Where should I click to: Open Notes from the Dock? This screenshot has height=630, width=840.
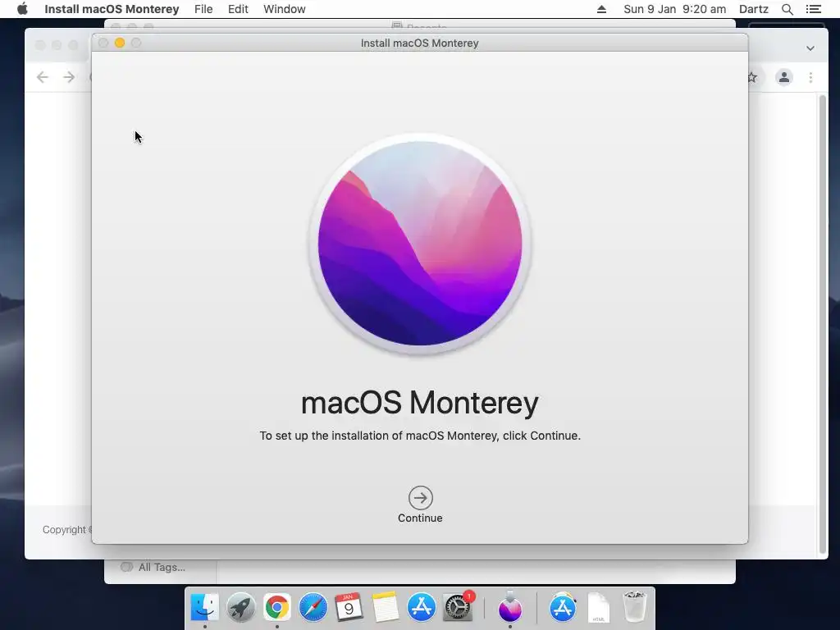(386, 607)
